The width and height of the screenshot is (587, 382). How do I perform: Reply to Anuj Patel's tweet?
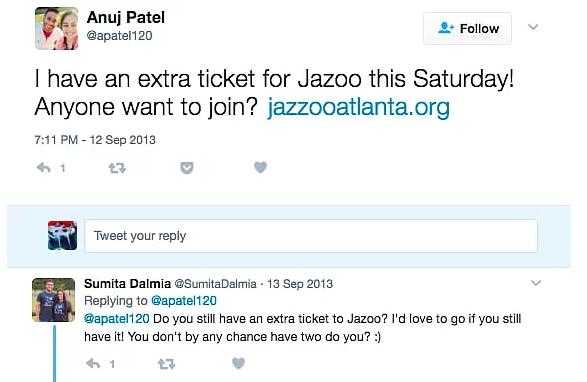(44, 168)
